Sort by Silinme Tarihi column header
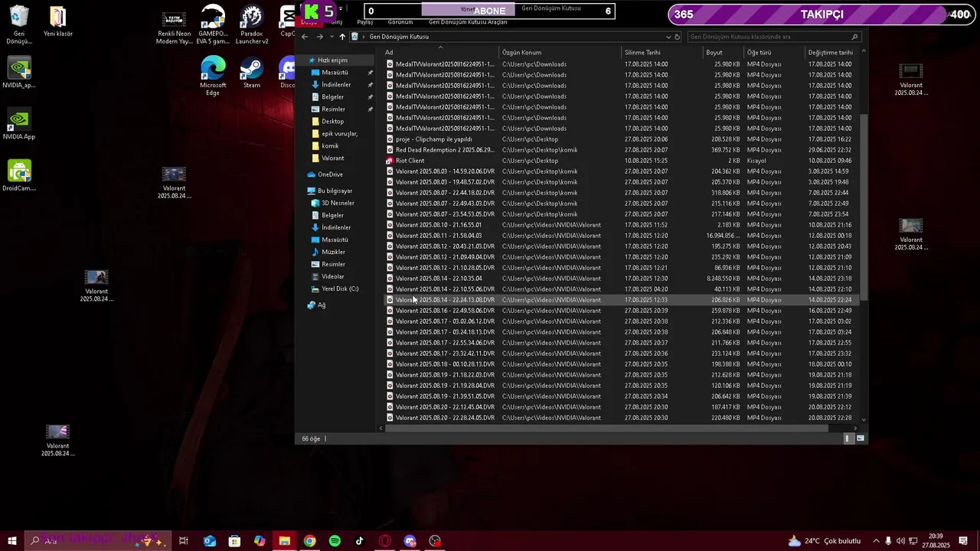The height and width of the screenshot is (551, 980). click(662, 52)
